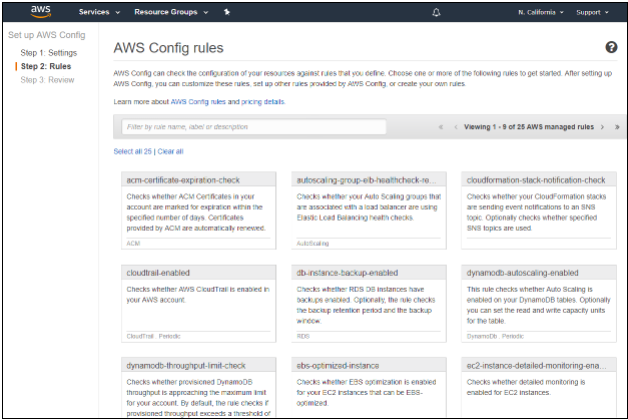Click Select all 25 link
The height and width of the screenshot is (420, 628).
[133, 151]
